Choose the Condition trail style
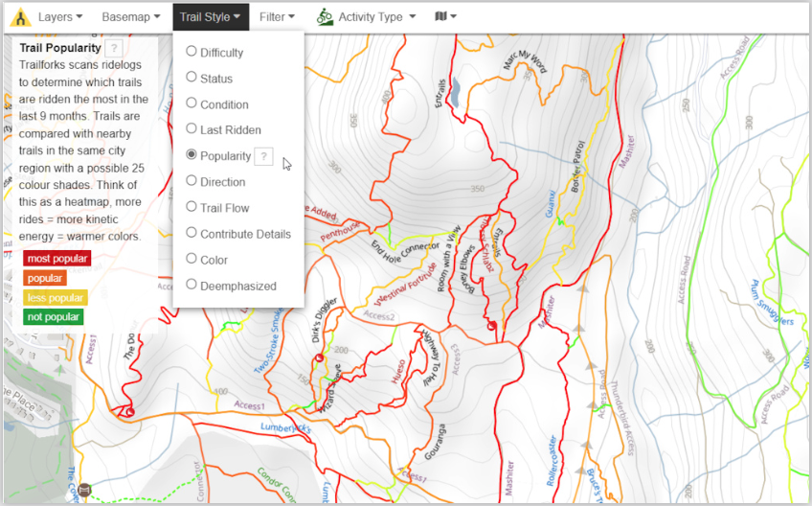Screen dimensions: 812x506 [x=217, y=104]
